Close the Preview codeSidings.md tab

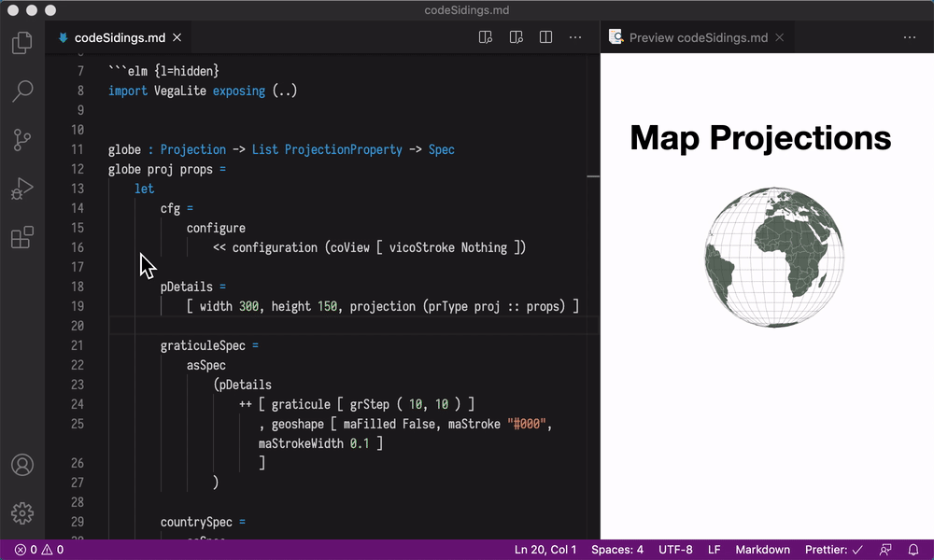[779, 37]
